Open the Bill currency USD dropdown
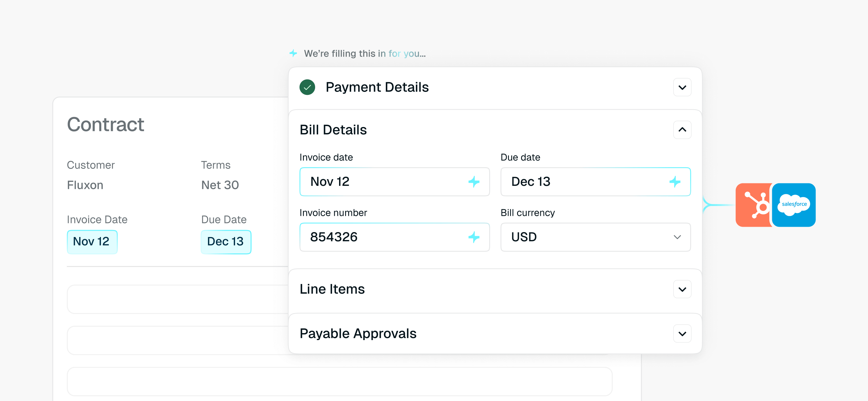868x401 pixels. click(x=595, y=237)
